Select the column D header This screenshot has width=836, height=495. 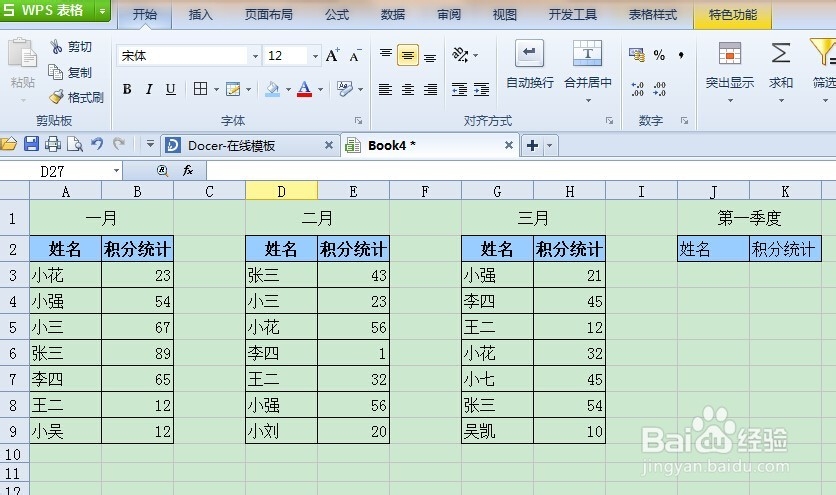tap(282, 191)
